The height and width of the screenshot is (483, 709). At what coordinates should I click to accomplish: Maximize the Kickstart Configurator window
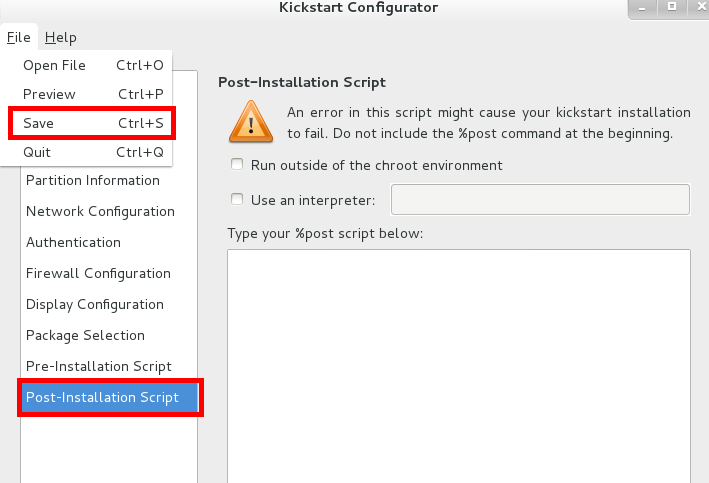672,6
